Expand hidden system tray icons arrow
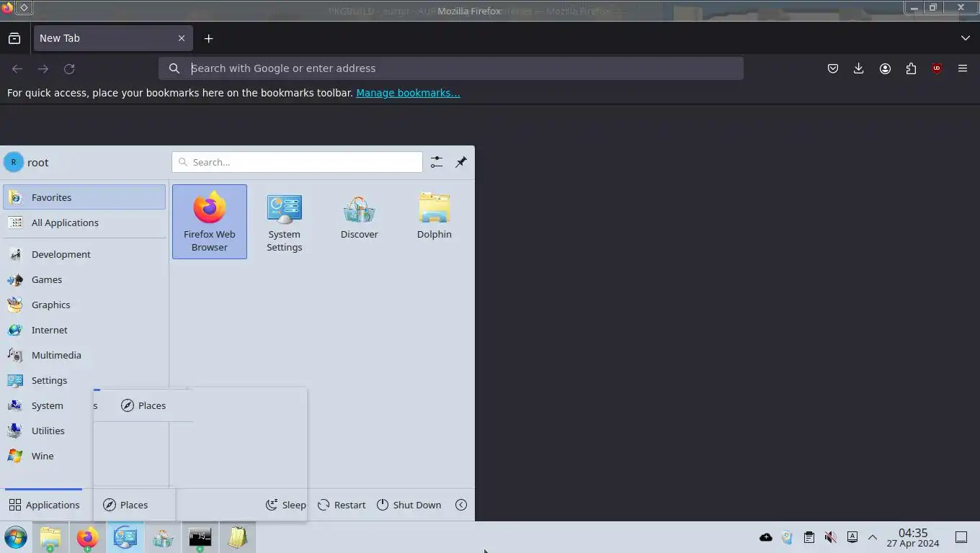Viewport: 980px width, 553px height. point(873,537)
